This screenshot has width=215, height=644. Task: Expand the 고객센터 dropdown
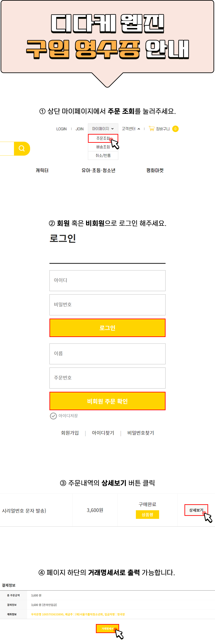pyautogui.click(x=131, y=129)
